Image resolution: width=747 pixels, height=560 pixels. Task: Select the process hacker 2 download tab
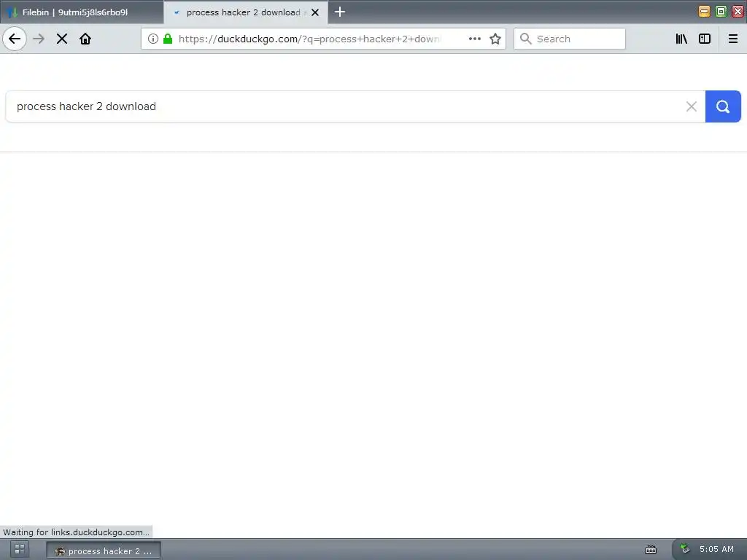click(245, 12)
